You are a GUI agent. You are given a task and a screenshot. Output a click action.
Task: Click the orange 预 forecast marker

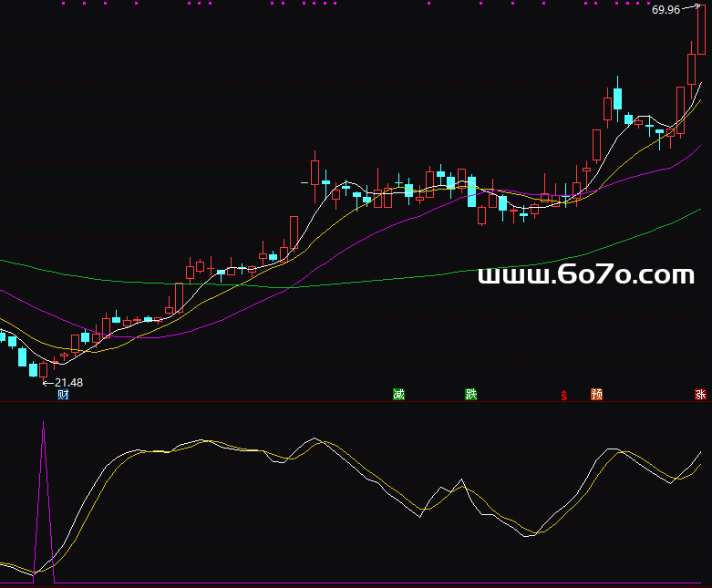[596, 395]
